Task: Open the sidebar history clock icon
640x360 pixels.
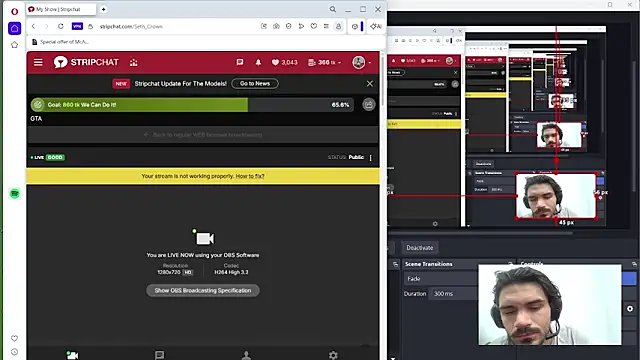Action: coord(14,352)
